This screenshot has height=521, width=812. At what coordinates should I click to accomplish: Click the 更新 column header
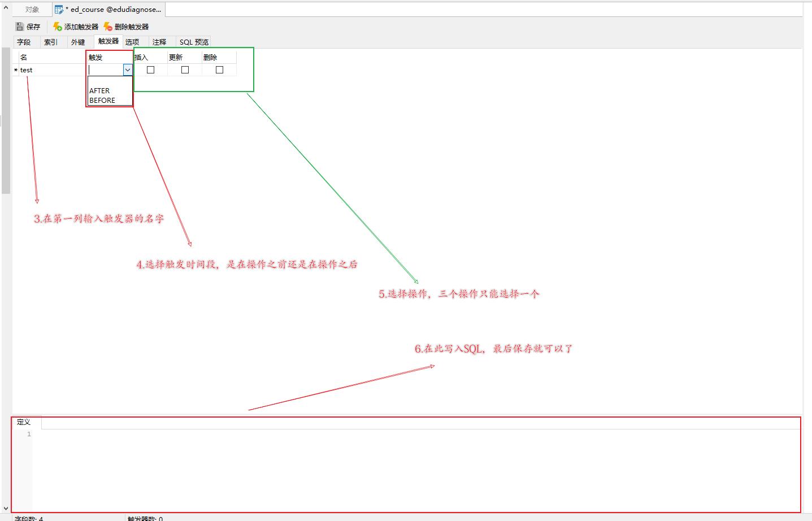[184, 57]
